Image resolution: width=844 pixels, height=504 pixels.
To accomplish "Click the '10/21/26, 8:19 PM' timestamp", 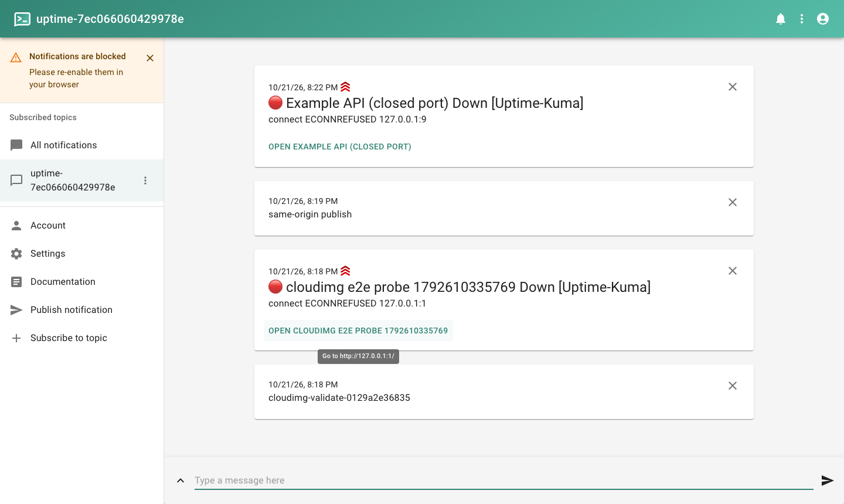I will coord(303,201).
